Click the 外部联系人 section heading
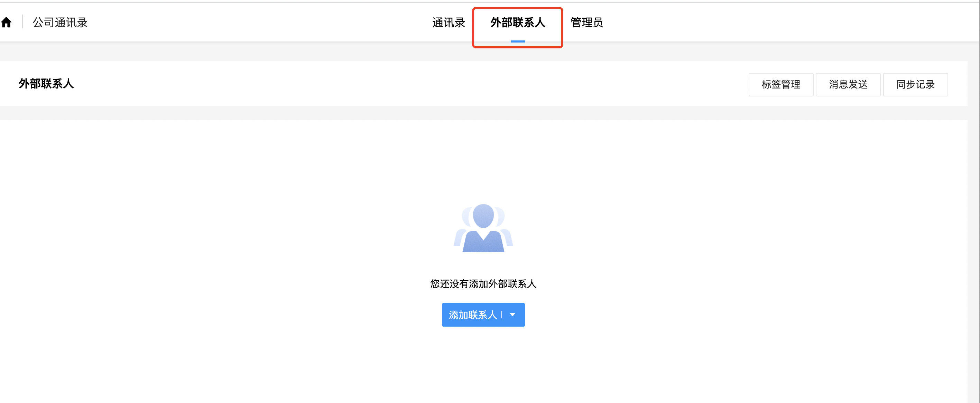Screen dimensions: 980x403 pyautogui.click(x=46, y=84)
